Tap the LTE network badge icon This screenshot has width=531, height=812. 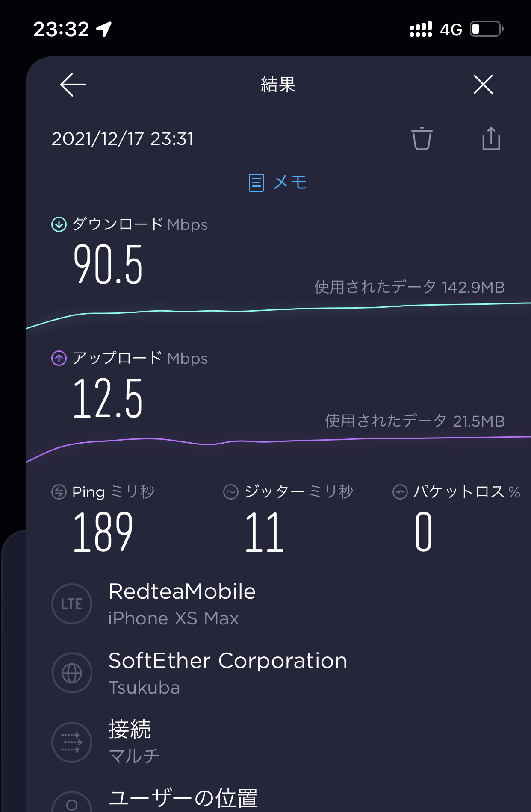click(x=72, y=604)
